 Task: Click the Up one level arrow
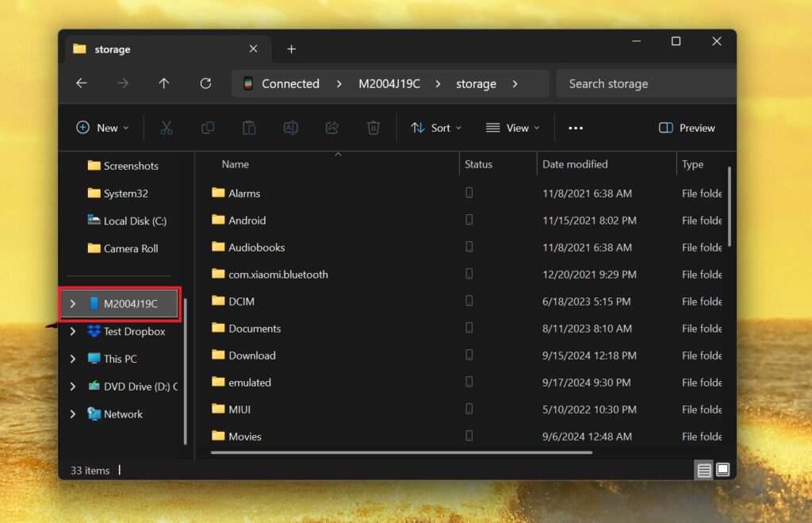[164, 83]
